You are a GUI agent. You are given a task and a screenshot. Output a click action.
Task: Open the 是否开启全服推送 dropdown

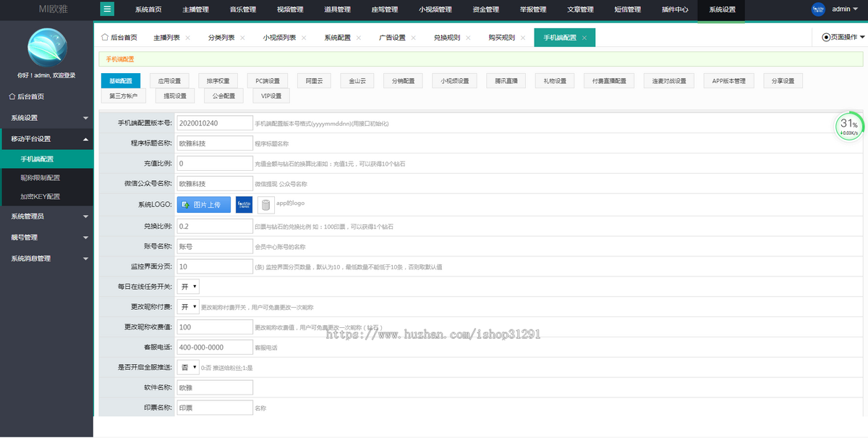(188, 367)
